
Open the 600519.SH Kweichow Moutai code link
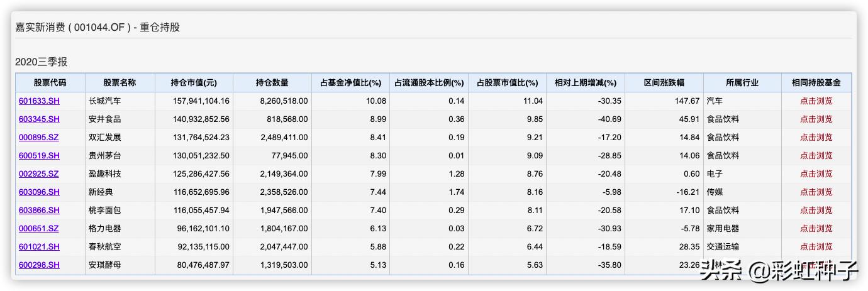(x=39, y=155)
